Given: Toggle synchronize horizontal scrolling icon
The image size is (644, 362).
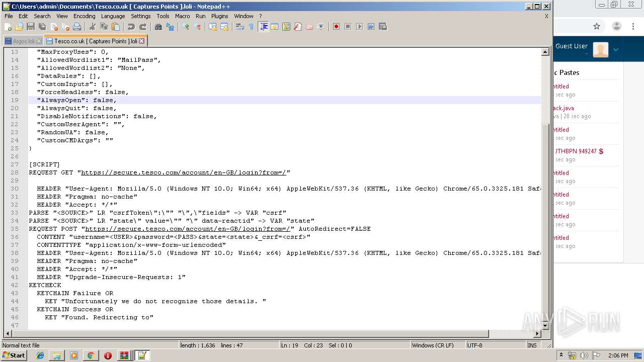Looking at the screenshot, I should (x=224, y=27).
